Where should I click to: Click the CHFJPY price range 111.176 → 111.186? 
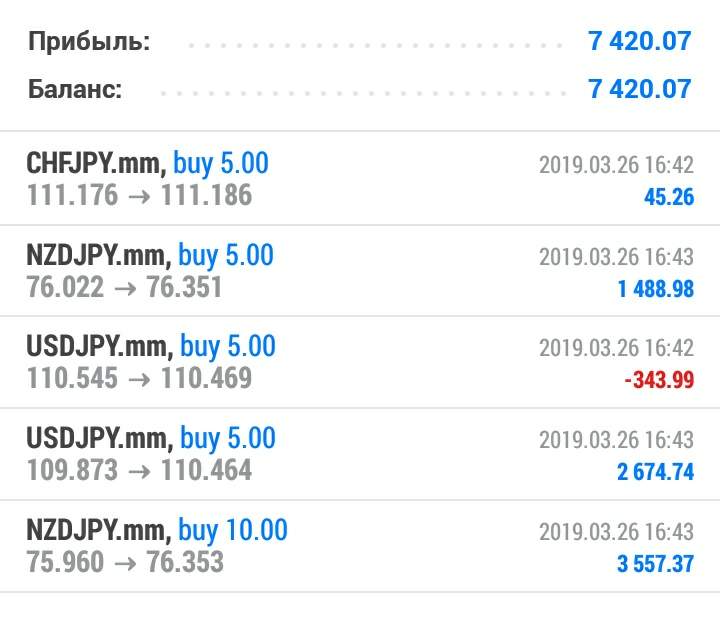tap(139, 195)
